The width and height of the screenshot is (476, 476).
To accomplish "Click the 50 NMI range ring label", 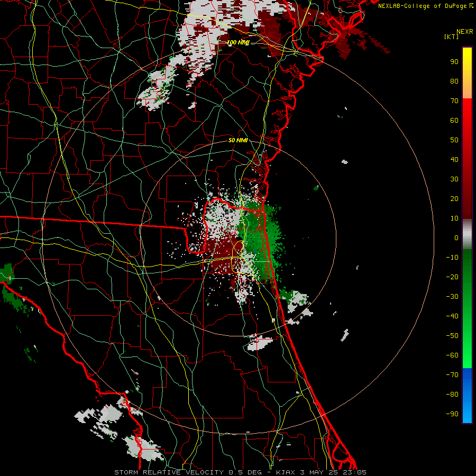I will [238, 140].
